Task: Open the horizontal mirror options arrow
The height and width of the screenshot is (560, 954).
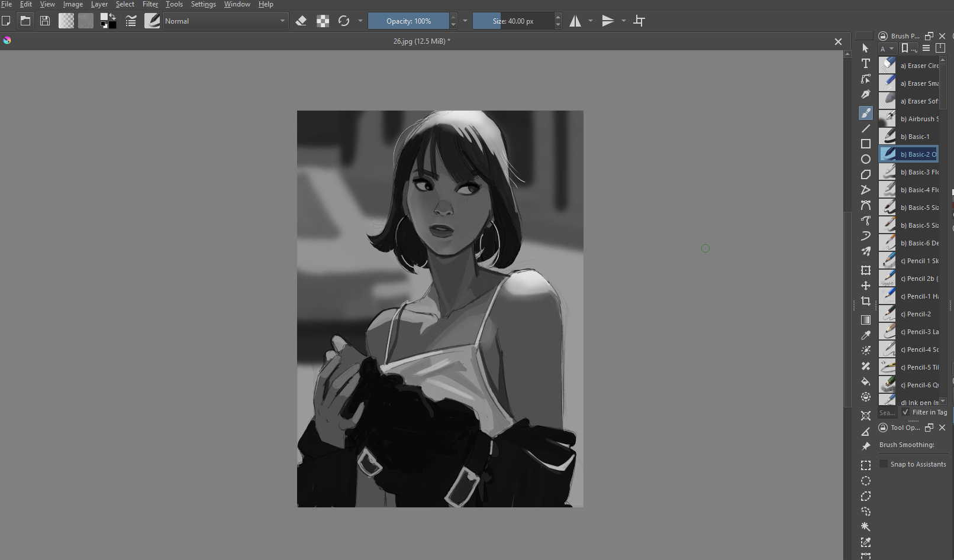Action: (x=591, y=21)
